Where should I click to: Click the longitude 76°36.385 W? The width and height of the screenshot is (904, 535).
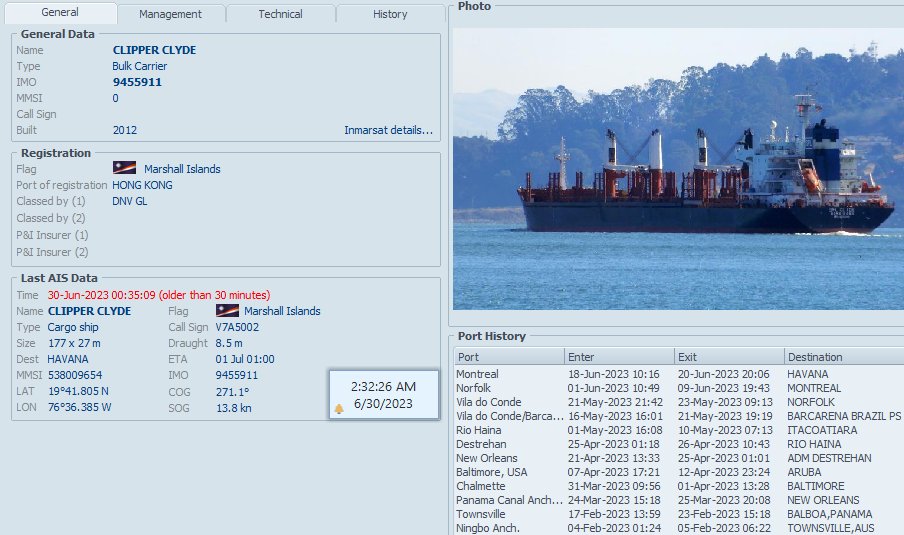point(80,408)
